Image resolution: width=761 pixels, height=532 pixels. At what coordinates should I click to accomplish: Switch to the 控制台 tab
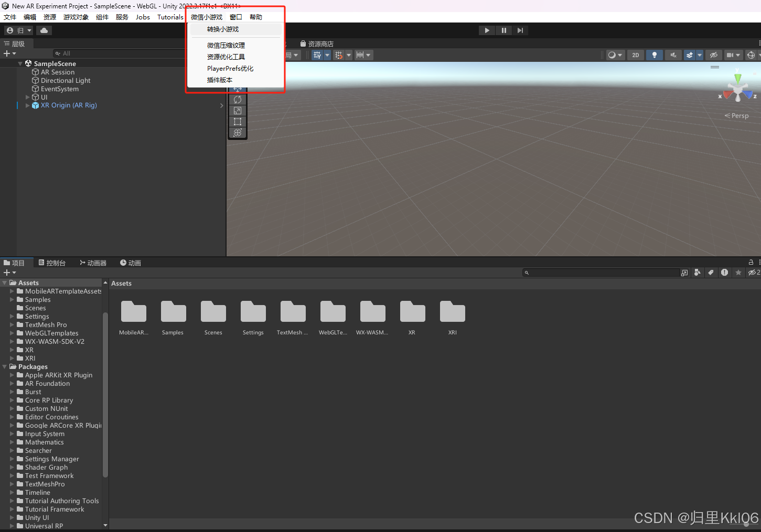point(52,263)
